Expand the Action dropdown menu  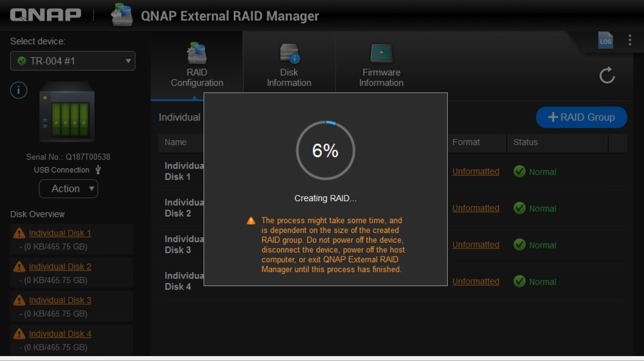point(68,189)
